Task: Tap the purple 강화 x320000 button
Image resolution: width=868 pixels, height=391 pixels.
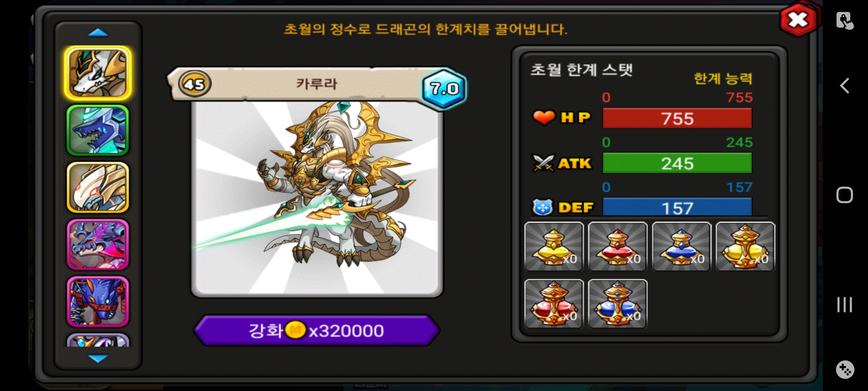Action: pos(317,330)
